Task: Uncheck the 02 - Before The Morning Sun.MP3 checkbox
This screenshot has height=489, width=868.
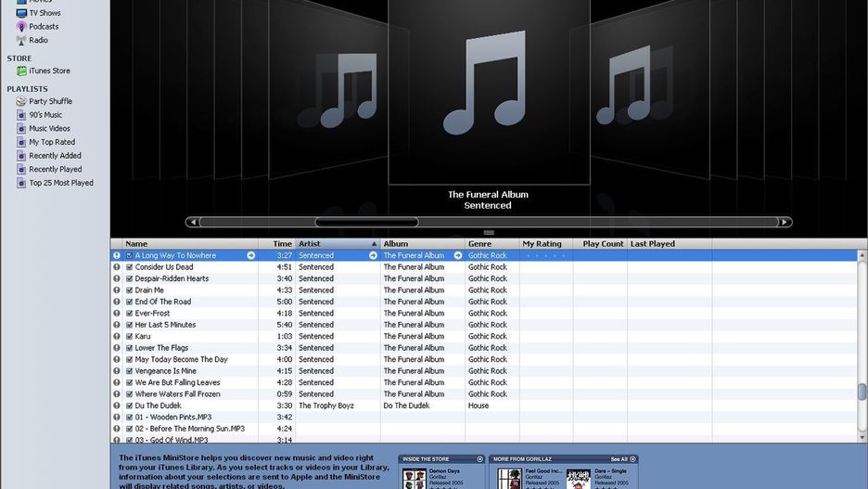Action: click(x=130, y=429)
